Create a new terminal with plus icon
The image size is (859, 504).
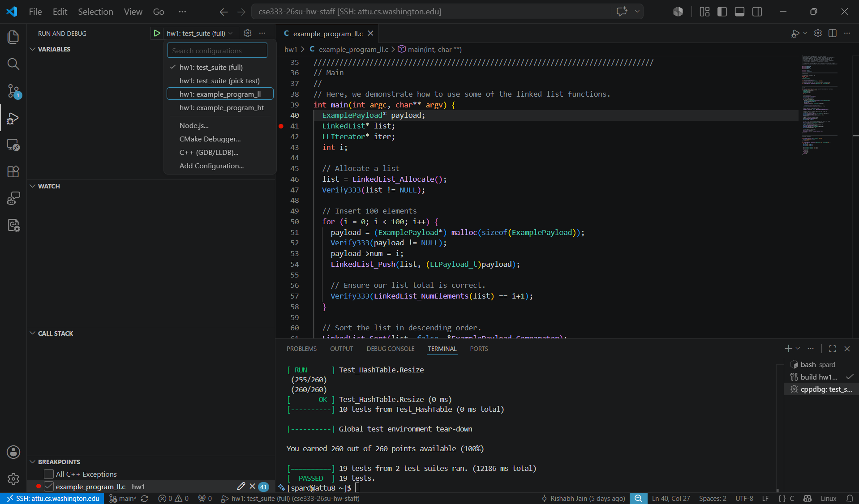pos(788,349)
